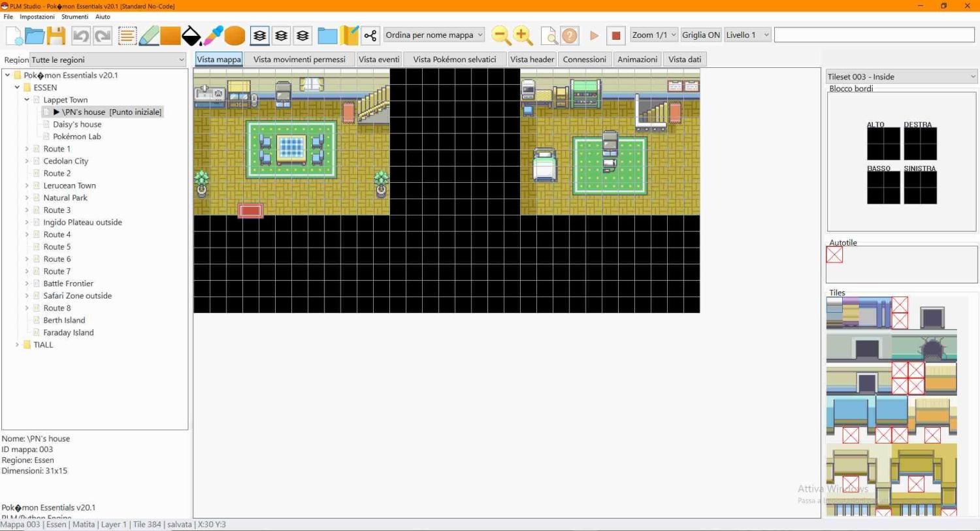Switch to Animazioni tab
Image resolution: width=980 pixels, height=531 pixels.
638,59
